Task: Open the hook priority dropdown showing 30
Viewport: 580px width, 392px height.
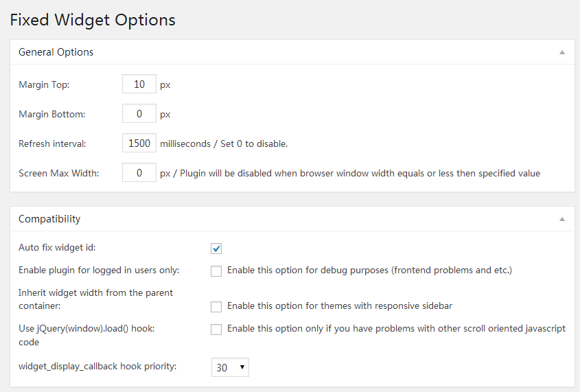Action: [x=230, y=368]
